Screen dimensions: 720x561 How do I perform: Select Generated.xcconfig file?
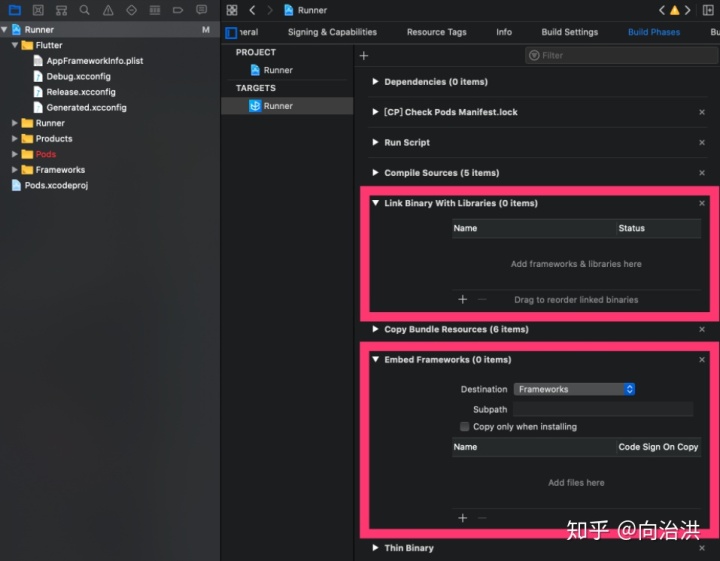[x=86, y=107]
